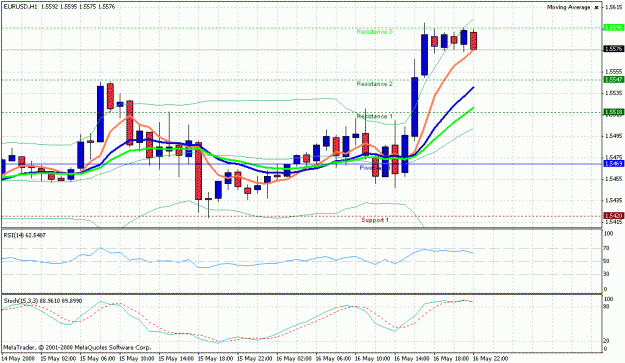Select the Resistance 1 line label
Viewport: 625px width, 363px height.
(x=375, y=116)
